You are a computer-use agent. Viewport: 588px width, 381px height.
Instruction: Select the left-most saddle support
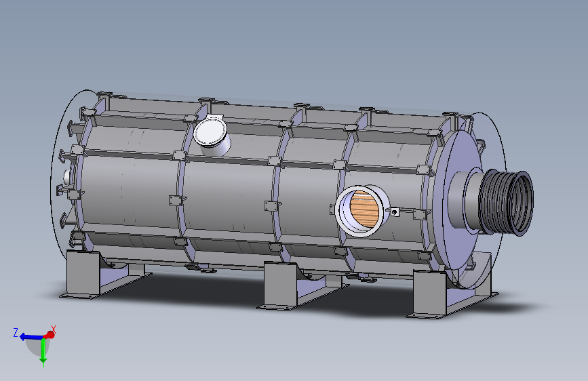(x=104, y=275)
